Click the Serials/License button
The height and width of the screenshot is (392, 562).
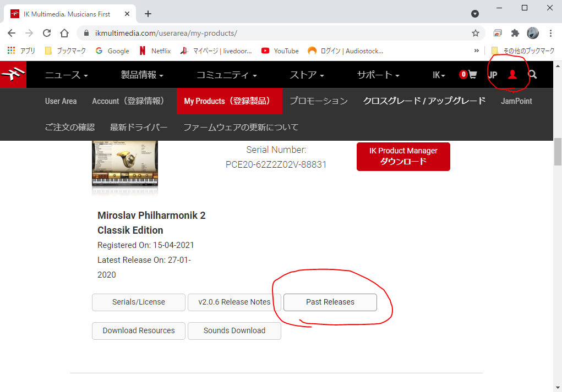tap(139, 302)
